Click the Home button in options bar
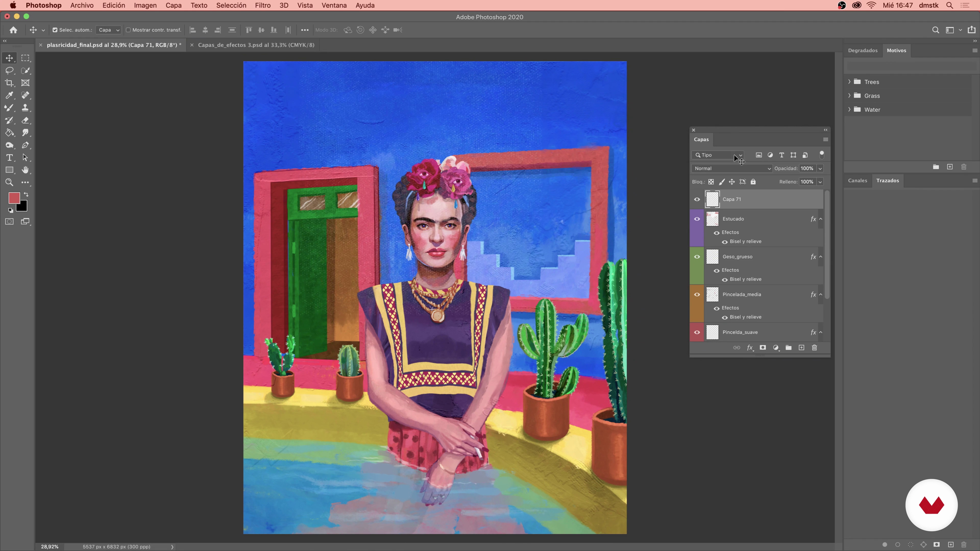980x551 pixels. tap(13, 30)
